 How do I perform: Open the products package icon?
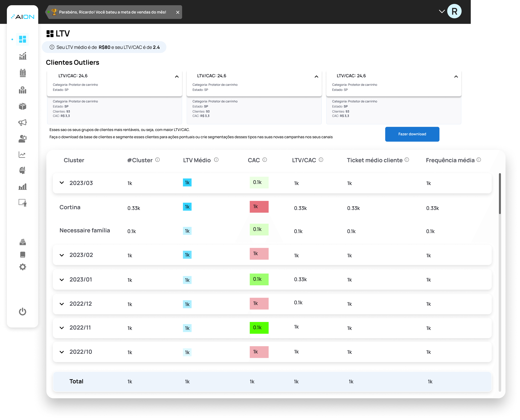pyautogui.click(x=22, y=106)
